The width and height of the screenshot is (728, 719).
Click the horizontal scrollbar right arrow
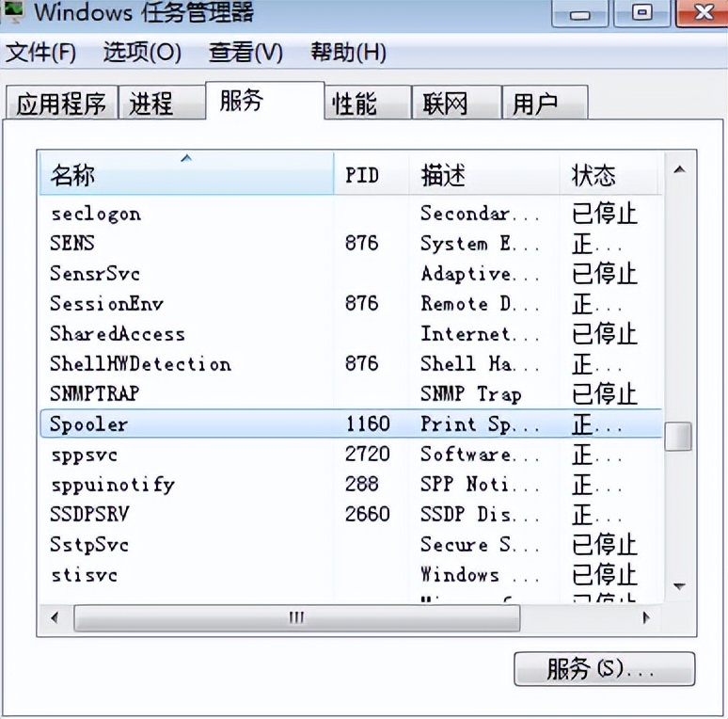coord(646,617)
